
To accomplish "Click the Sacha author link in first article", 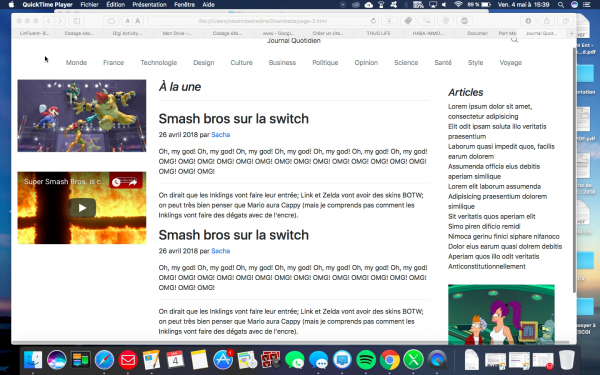I will coord(220,135).
